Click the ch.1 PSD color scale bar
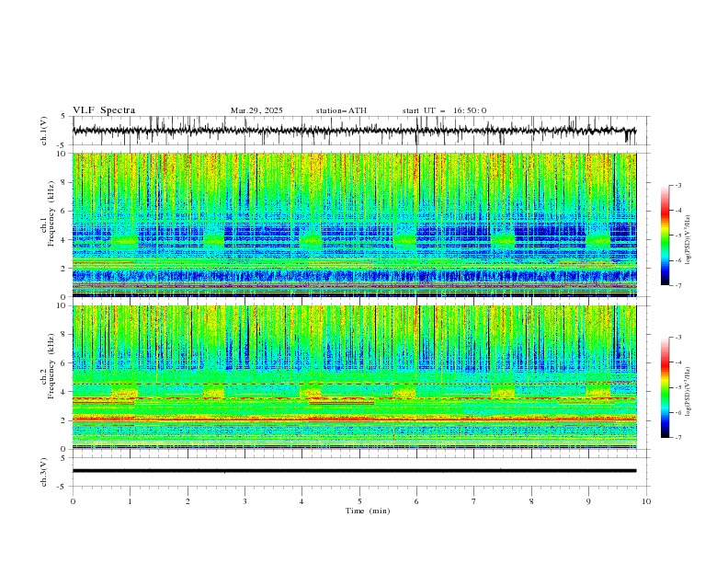Viewport: 728px width, 563px height. pos(665,236)
